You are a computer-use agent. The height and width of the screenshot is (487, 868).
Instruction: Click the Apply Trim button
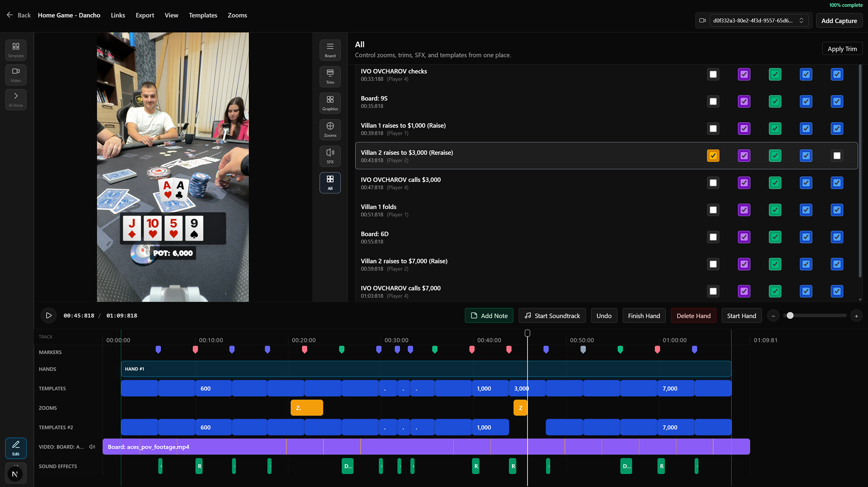[842, 49]
